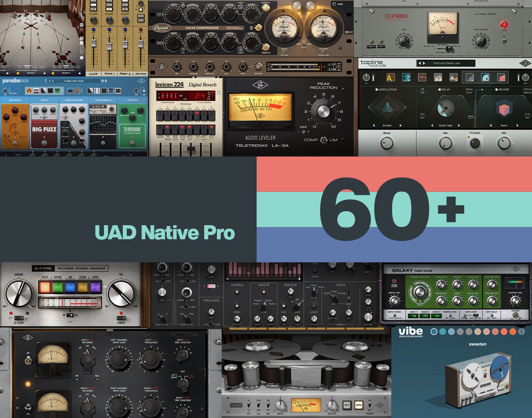This screenshot has height=418, width=532.
Task: Select the orange bars module icon in Topline
Action: [438, 77]
